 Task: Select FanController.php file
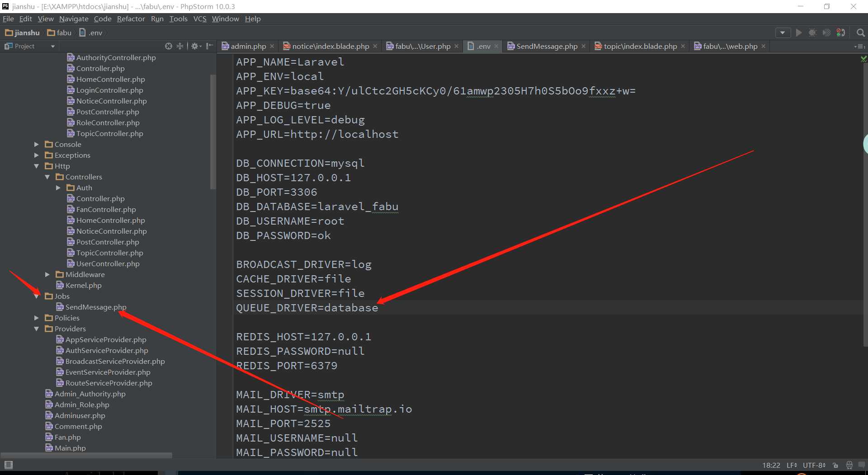click(106, 209)
